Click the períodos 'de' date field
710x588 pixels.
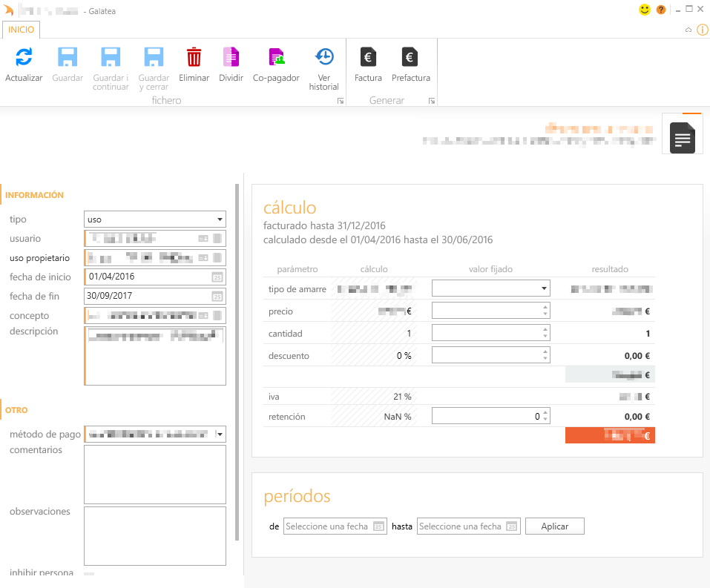point(327,526)
